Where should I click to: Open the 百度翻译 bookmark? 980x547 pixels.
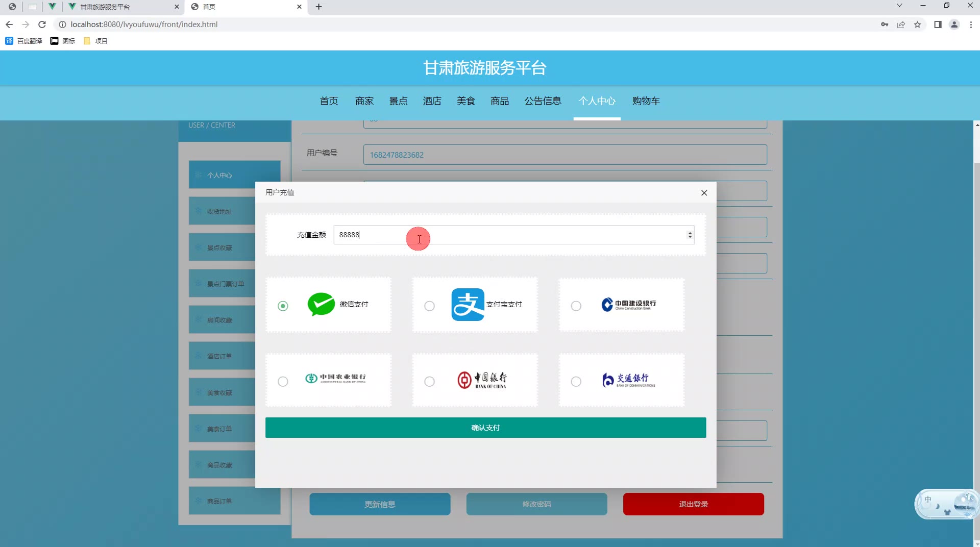click(23, 41)
